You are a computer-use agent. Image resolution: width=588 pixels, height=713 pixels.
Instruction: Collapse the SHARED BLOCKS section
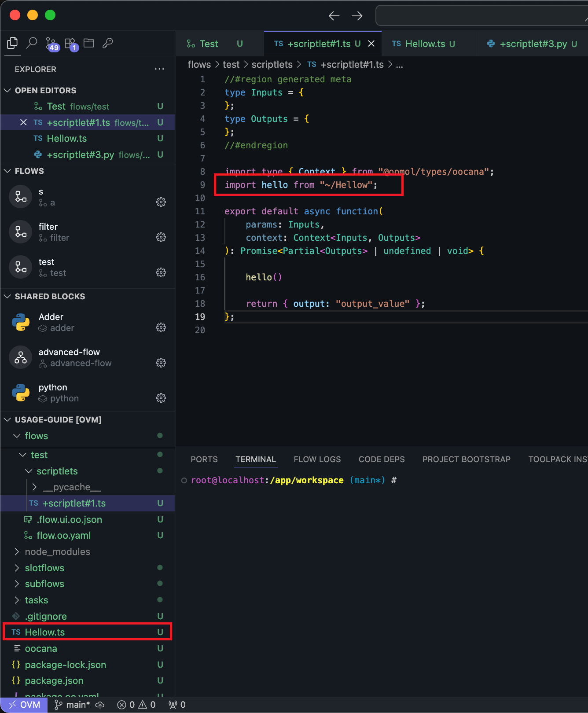point(7,296)
